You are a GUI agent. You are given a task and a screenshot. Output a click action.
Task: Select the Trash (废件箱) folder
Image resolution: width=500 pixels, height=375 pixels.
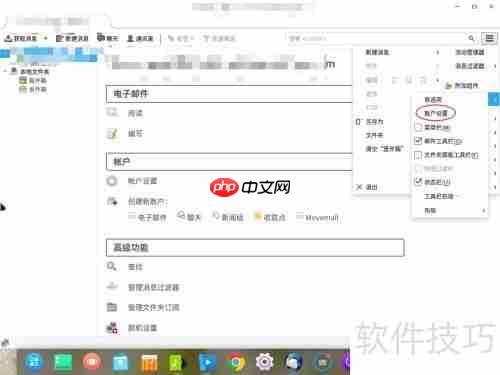tap(33, 80)
